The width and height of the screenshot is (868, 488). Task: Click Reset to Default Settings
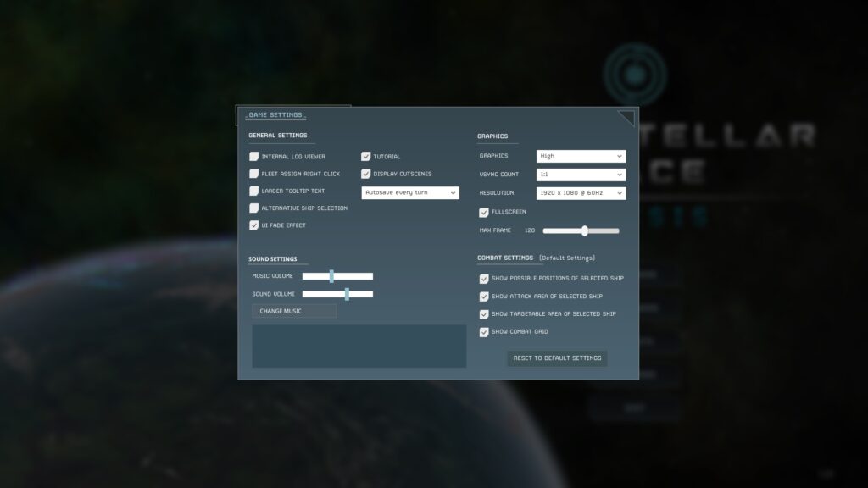[x=557, y=358]
